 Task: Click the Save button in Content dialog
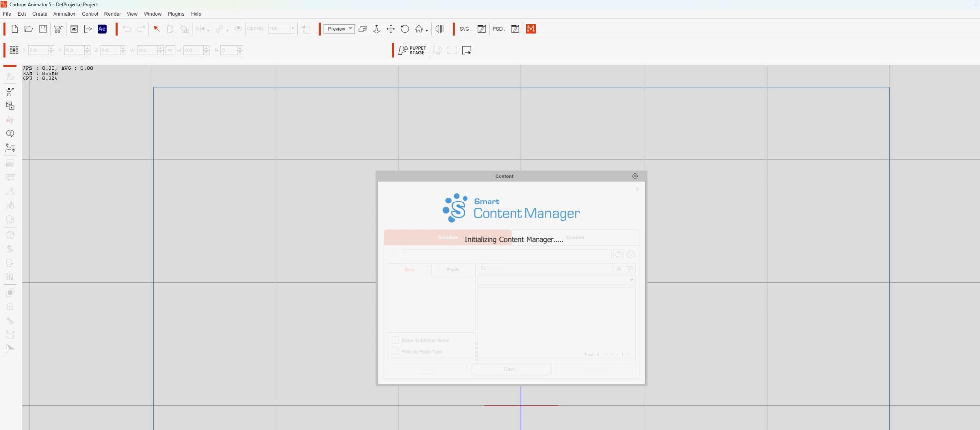pos(511,369)
